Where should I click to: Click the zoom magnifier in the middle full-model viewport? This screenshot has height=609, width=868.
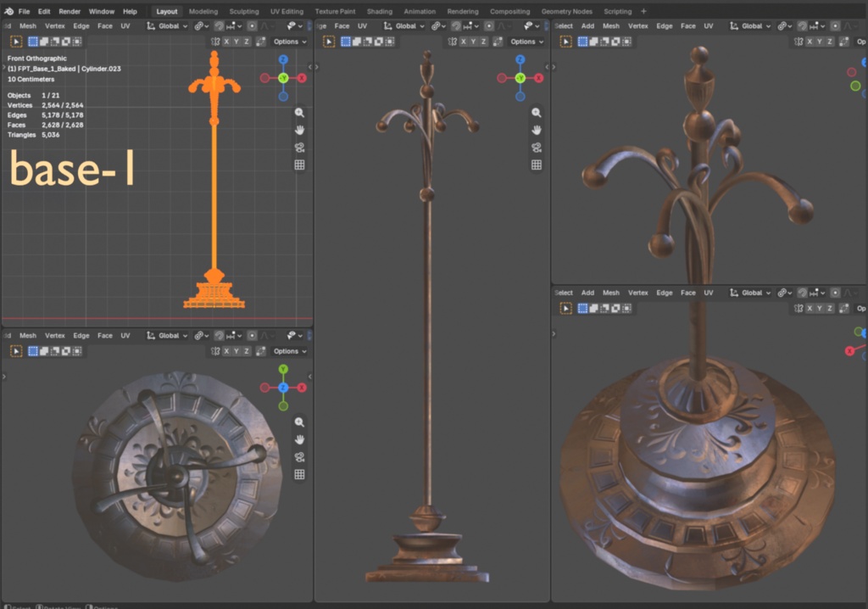537,113
